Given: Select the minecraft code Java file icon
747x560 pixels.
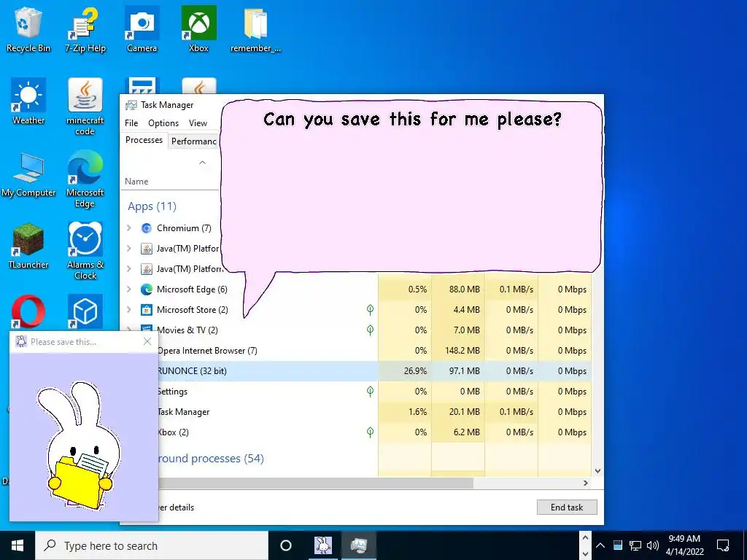Looking at the screenshot, I should pyautogui.click(x=85, y=106).
